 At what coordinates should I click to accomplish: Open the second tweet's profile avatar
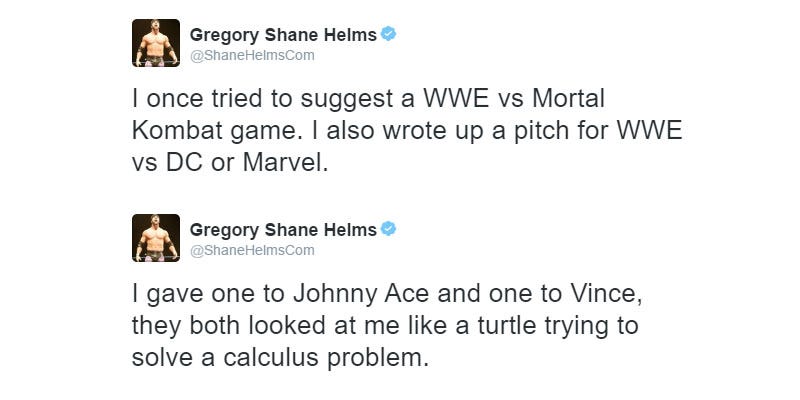tap(156, 238)
